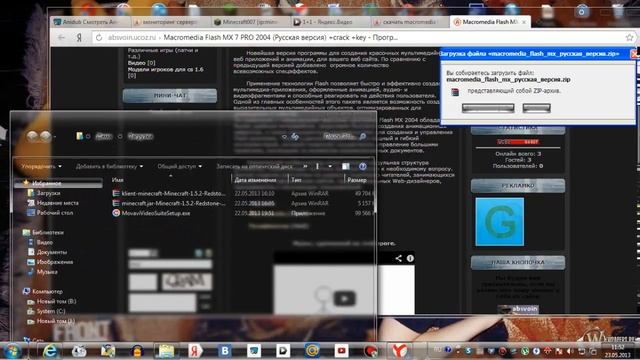Click the green G advertisement image

500,222
